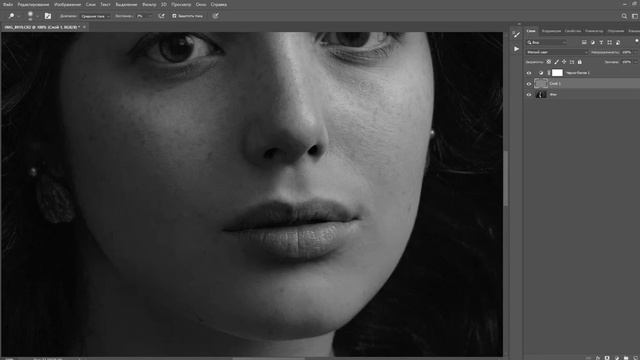Create a new group with folder icon

coord(626,358)
